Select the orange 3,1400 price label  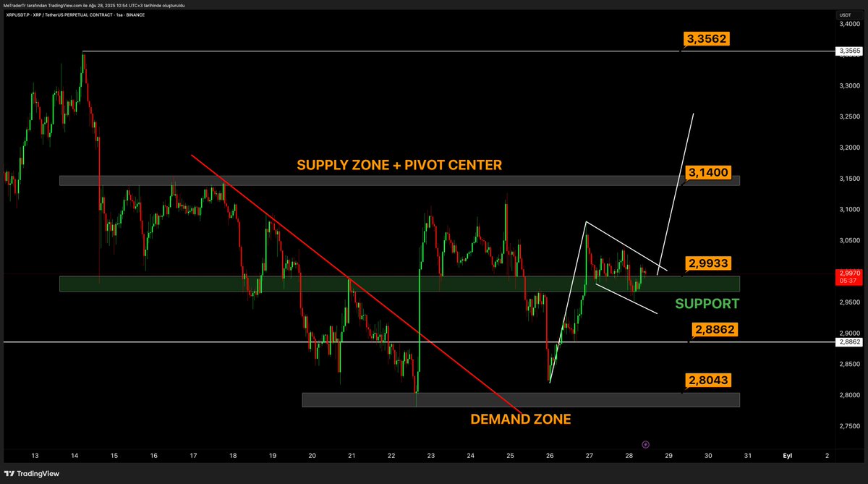click(x=707, y=173)
